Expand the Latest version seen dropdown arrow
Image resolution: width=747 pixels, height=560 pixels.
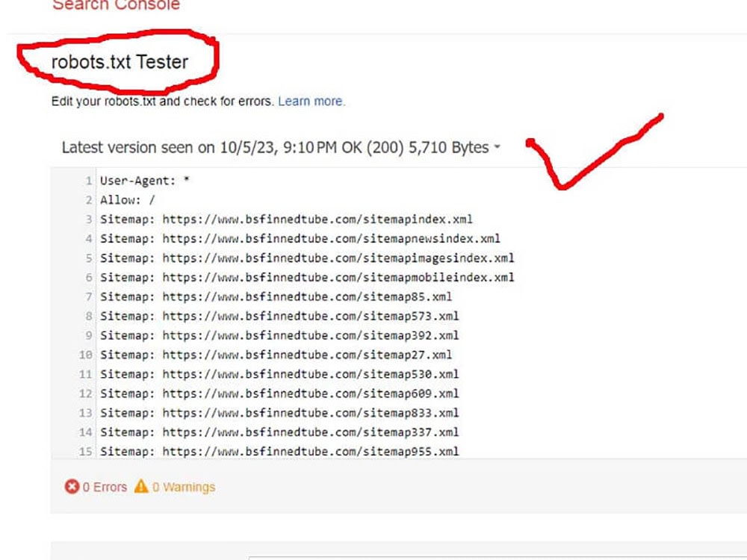(x=497, y=147)
